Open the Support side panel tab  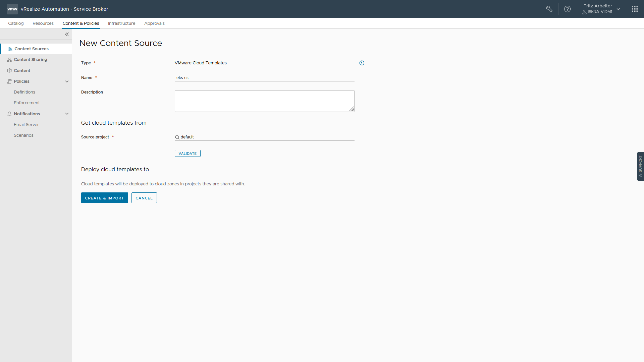tap(640, 166)
